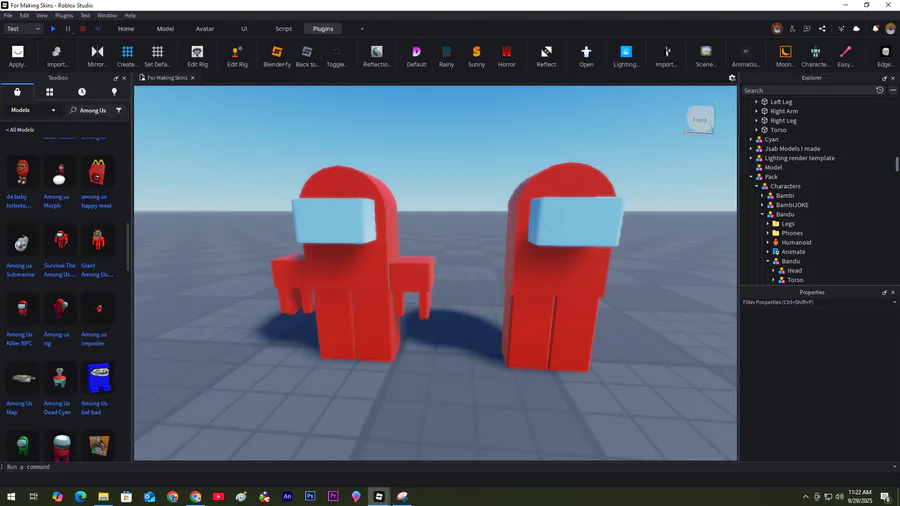Open the Model ribbon tab
This screenshot has width=900, height=506.
coord(165,29)
